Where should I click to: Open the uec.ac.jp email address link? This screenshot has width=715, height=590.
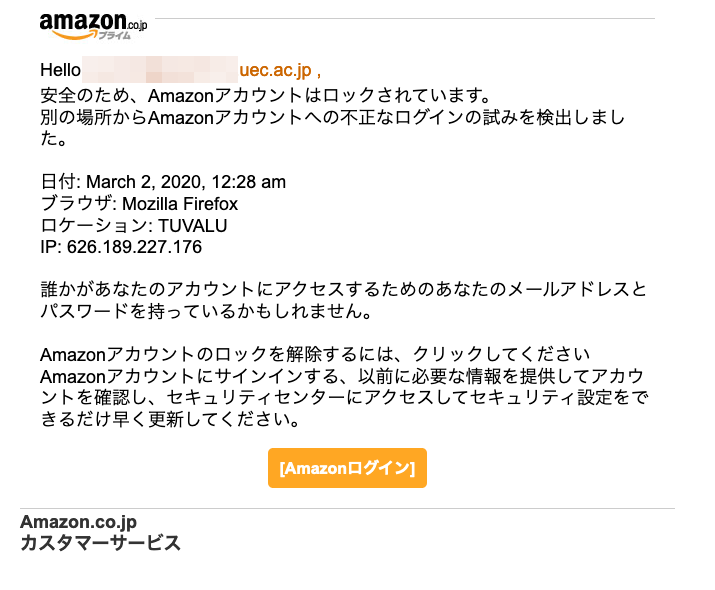275,70
